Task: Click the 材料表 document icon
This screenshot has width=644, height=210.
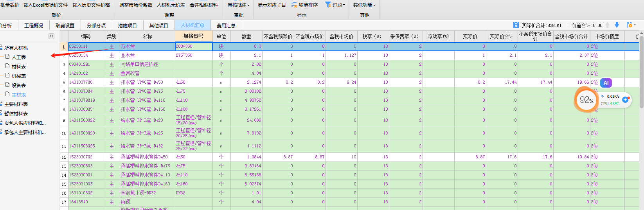Action: click(7, 66)
